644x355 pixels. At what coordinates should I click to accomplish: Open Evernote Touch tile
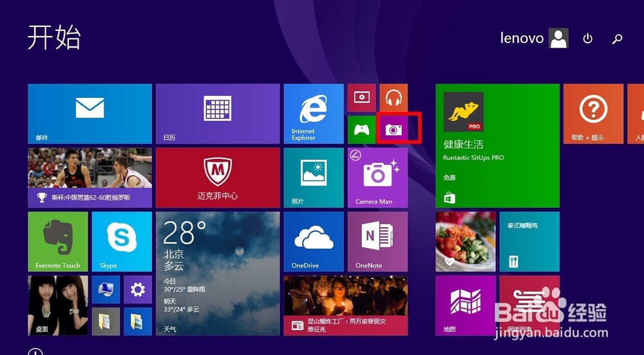point(58,242)
